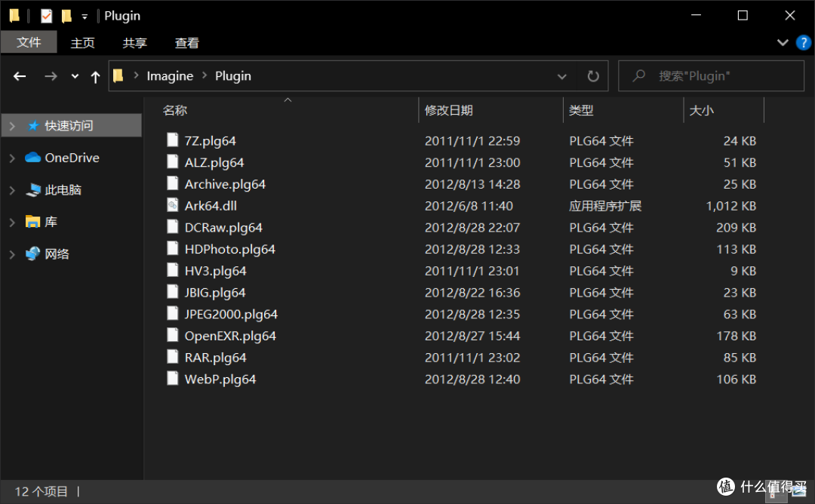
Task: Open the 文件 menu
Action: pos(29,42)
